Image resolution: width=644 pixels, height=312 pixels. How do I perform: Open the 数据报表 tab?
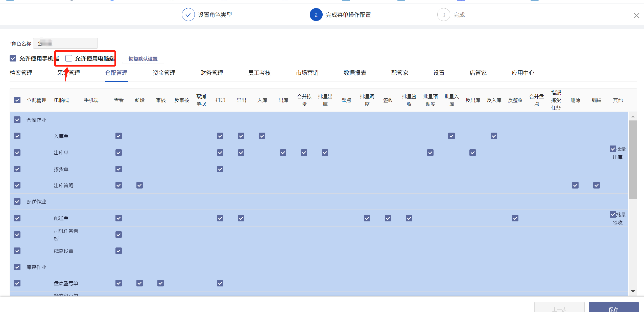354,73
